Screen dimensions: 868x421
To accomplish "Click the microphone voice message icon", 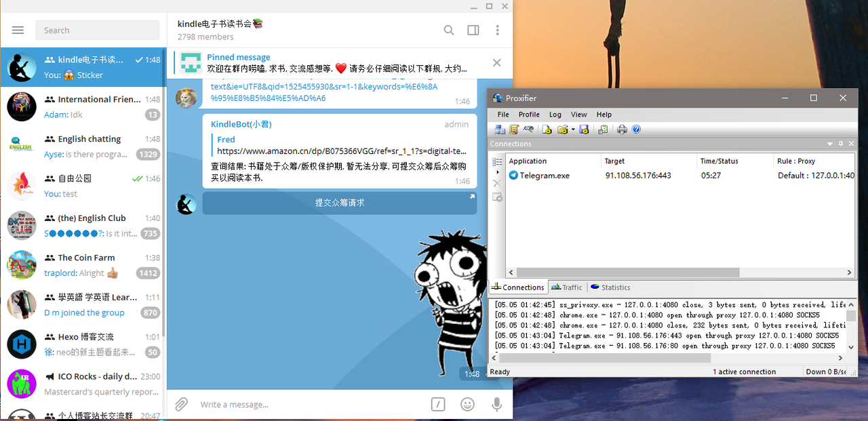I will click(497, 404).
